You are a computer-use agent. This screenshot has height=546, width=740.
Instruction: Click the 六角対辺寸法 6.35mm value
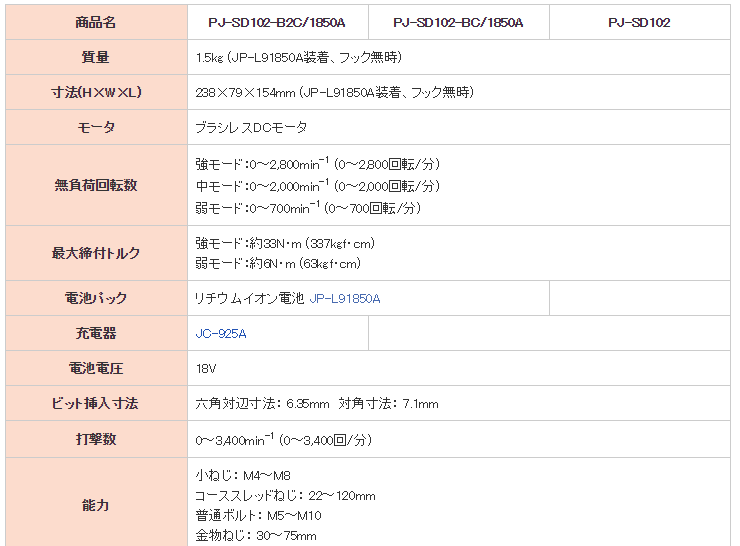coord(262,404)
